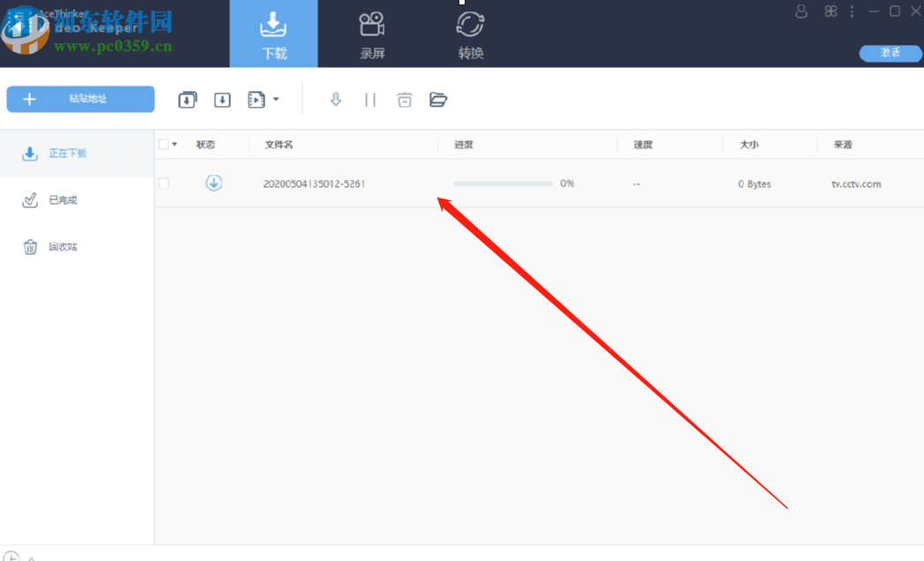Click the 进度 column header
The width and height of the screenshot is (924, 561).
(464, 145)
